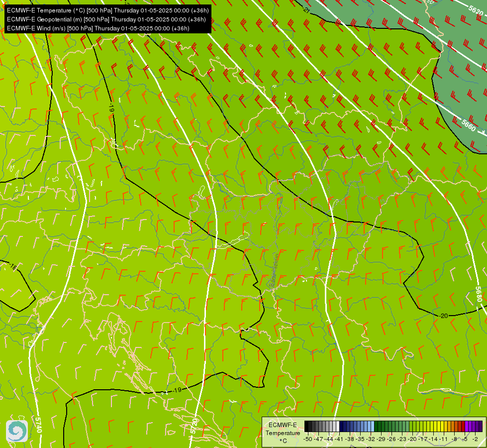Click the -11 value in the legend

coord(444,439)
